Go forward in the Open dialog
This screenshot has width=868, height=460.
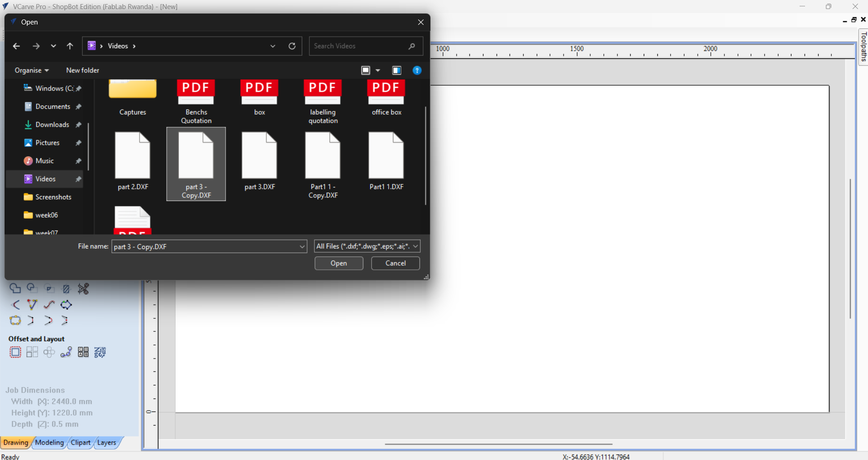(36, 46)
